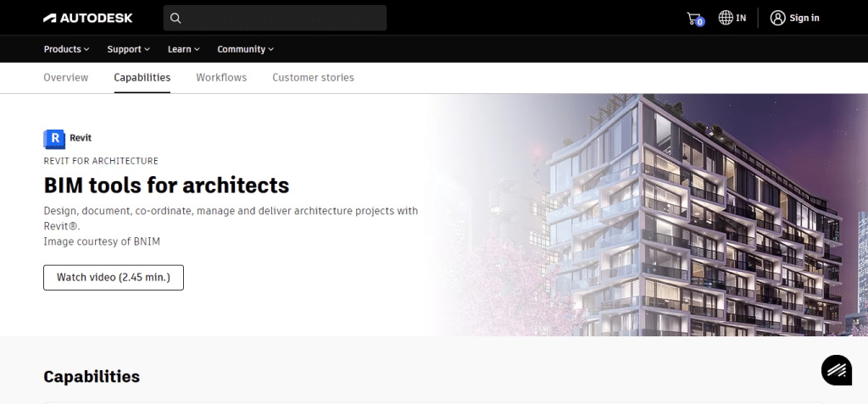Open the Workflows tab

point(221,77)
